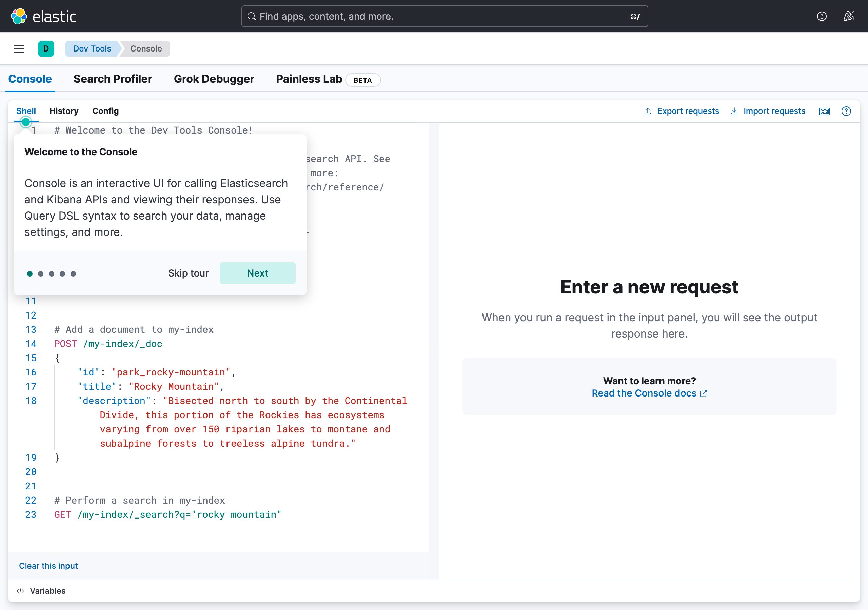868x610 pixels.
Task: Click the GET /my-index/_search request line
Action: pyautogui.click(x=168, y=515)
